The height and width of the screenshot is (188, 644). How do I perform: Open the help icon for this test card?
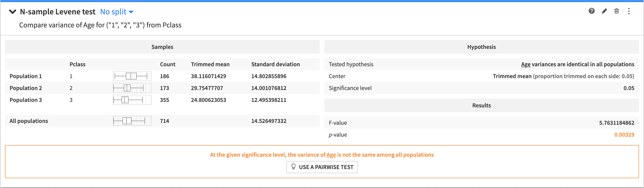[x=591, y=11]
